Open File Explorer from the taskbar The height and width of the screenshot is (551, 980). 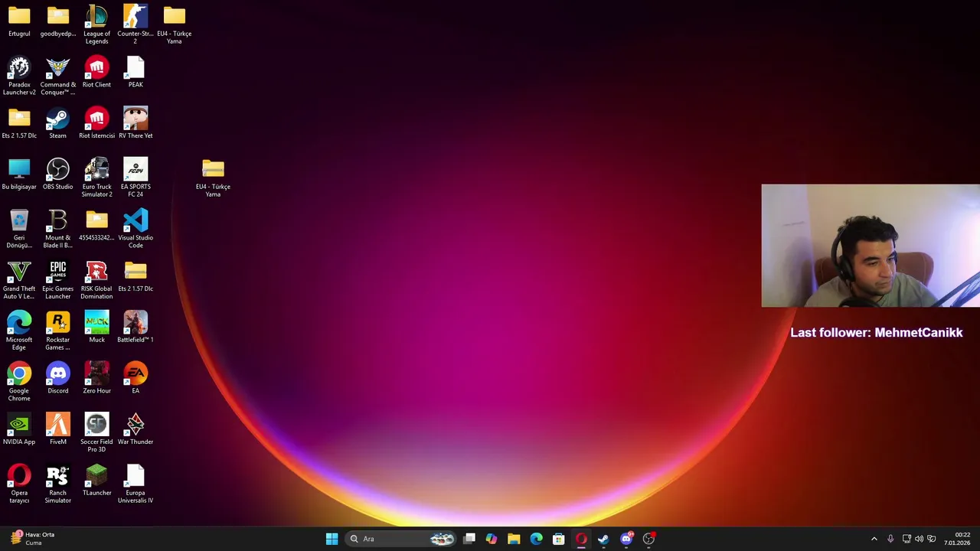(x=514, y=539)
